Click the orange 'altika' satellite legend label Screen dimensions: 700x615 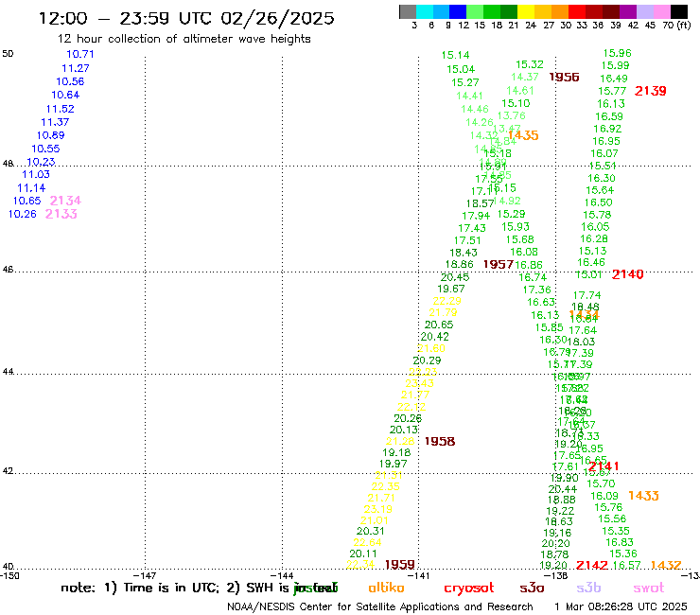tap(386, 588)
